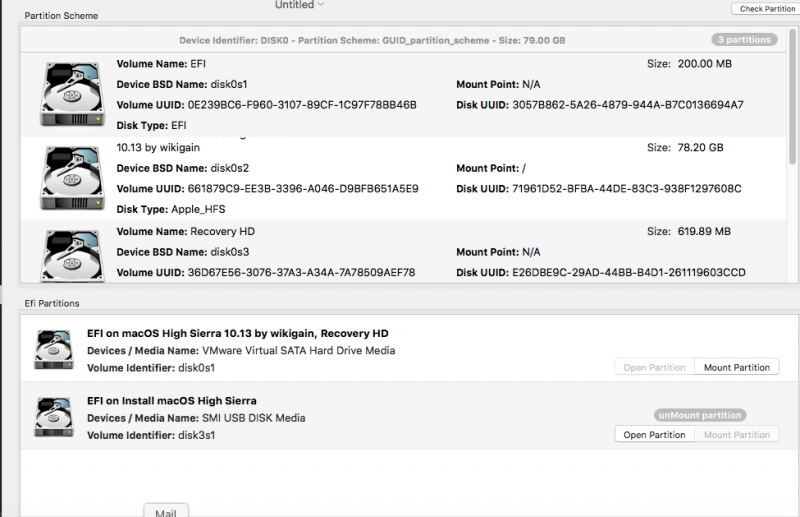
Task: Click the SMI USB DISK EFI drive icon
Action: coord(54,417)
